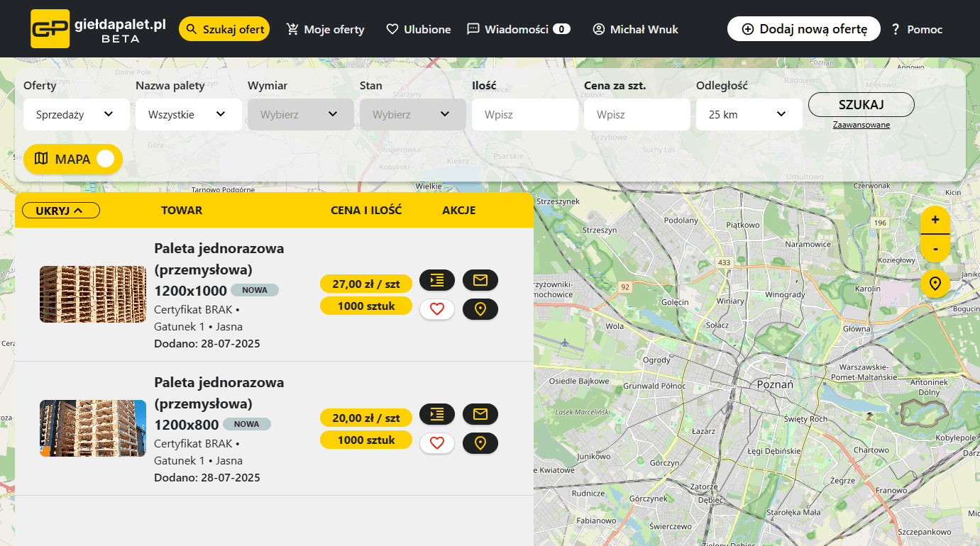Add 1200x1000 pallet offer to favorites
The width and height of the screenshot is (980, 546).
[x=437, y=309]
